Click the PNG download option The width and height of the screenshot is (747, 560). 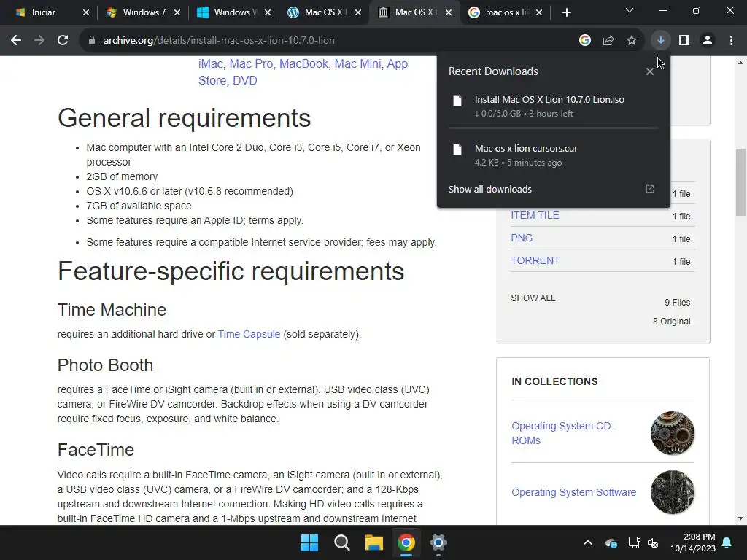[522, 238]
